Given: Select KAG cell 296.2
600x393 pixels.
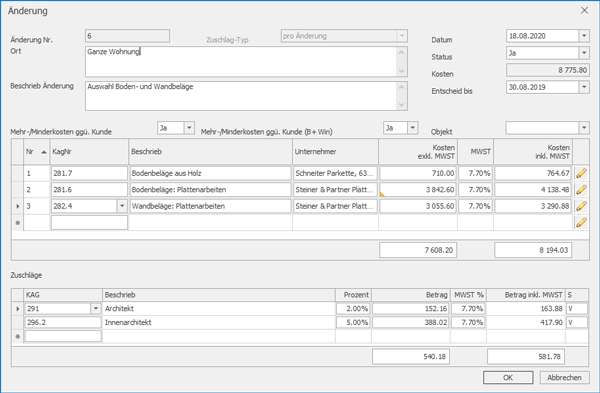Looking at the screenshot, I should click(x=63, y=323).
